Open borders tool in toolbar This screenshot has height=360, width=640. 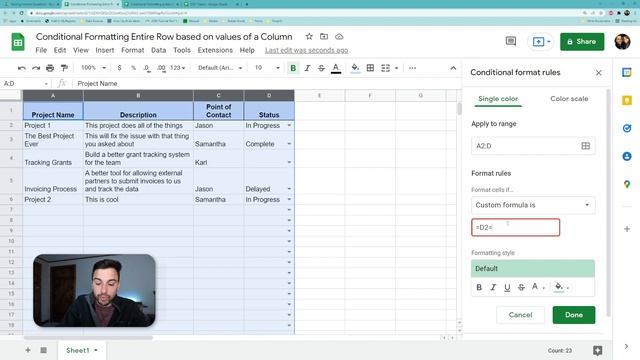point(370,68)
